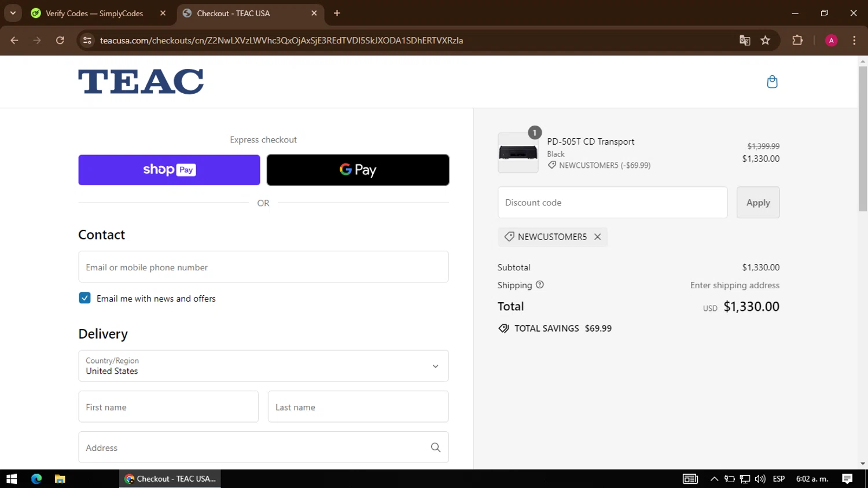Image resolution: width=868 pixels, height=488 pixels.
Task: Click the shipping info help icon
Action: tap(540, 285)
